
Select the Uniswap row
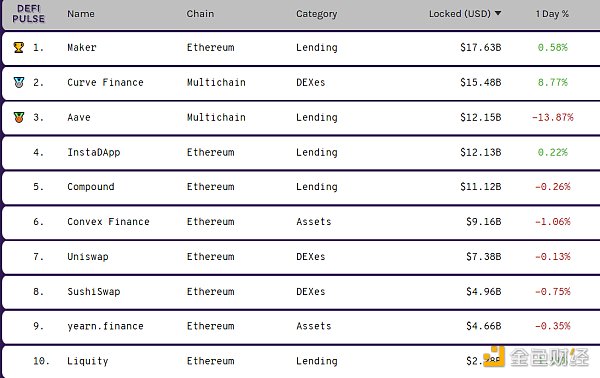[302, 257]
